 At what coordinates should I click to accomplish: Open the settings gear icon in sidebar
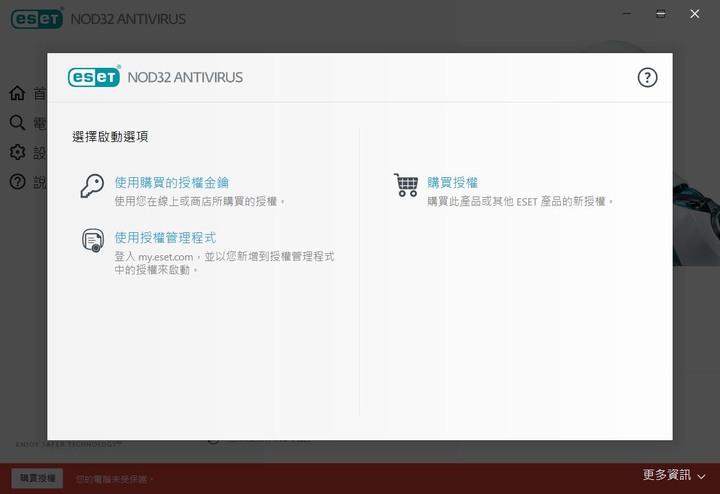pyautogui.click(x=17, y=152)
